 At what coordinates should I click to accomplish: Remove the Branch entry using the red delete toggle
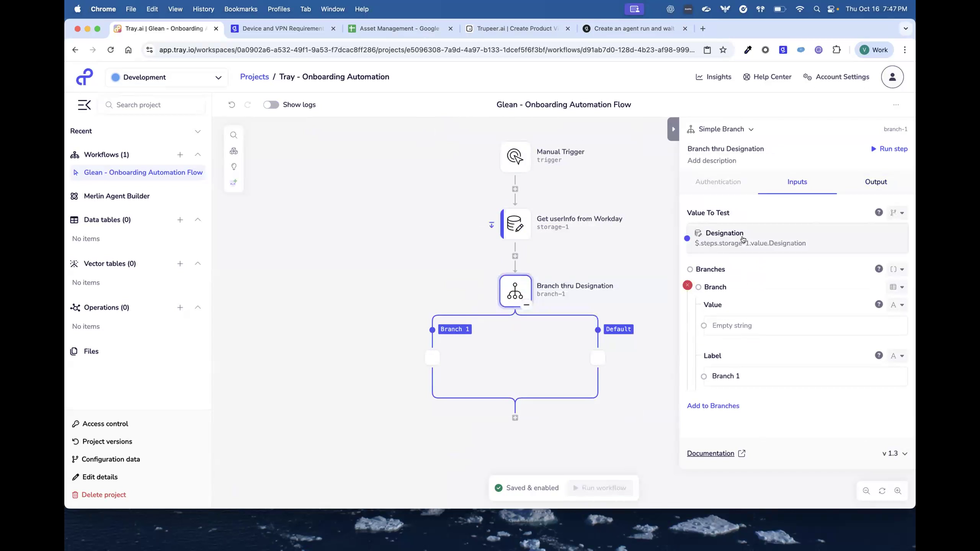coord(687,285)
